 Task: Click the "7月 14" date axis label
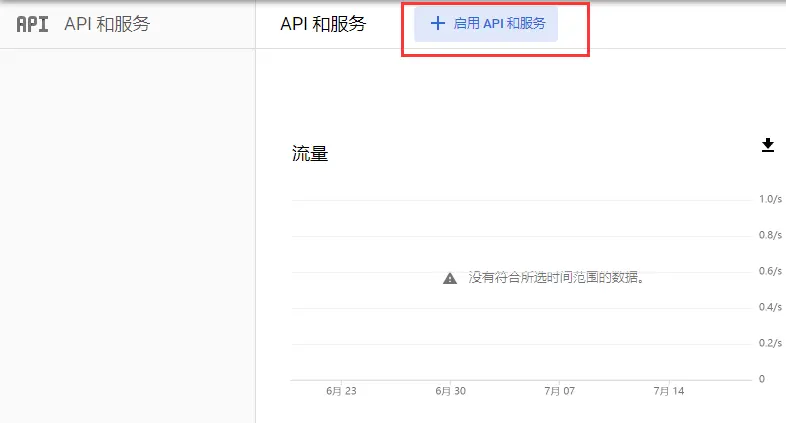coord(669,391)
